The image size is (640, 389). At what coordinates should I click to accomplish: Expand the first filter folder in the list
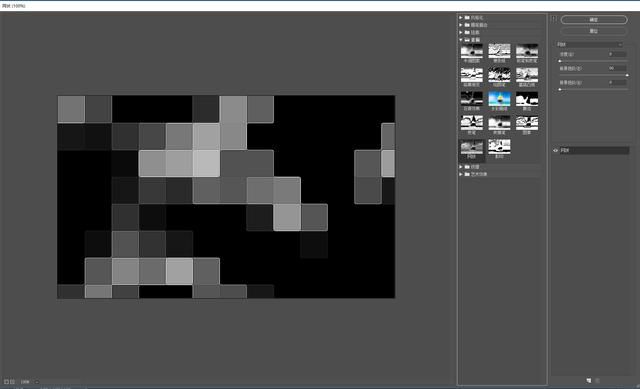[x=460, y=18]
